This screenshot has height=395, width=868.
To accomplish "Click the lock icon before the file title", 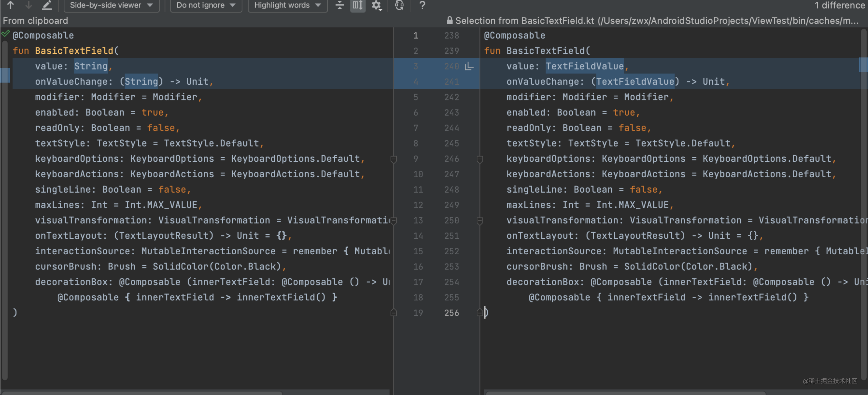I will pos(449,20).
